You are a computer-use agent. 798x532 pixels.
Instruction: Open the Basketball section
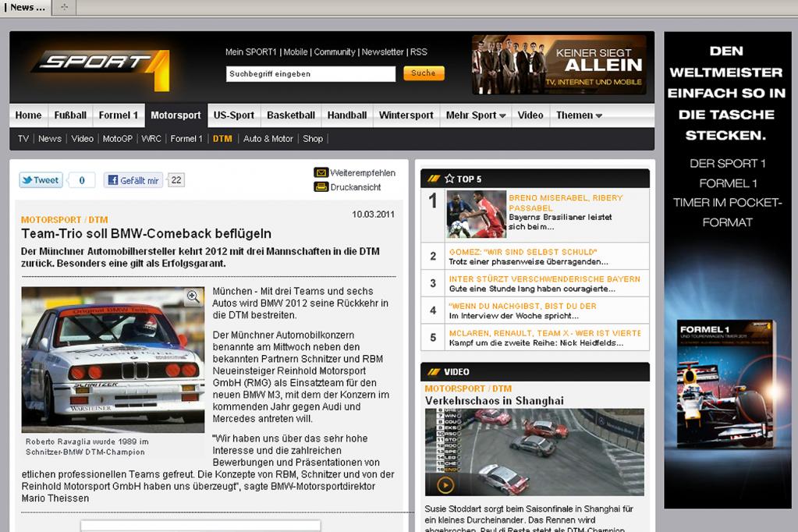pyautogui.click(x=291, y=115)
